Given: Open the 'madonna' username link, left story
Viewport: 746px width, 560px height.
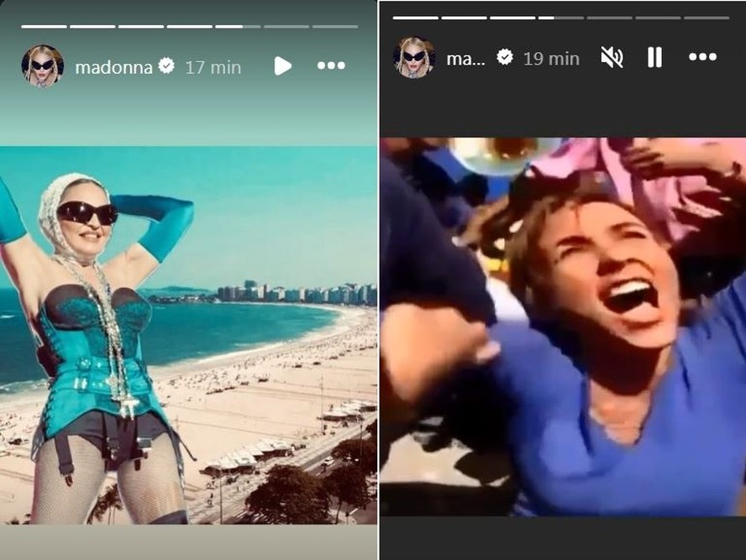Looking at the screenshot, I should 113,67.
